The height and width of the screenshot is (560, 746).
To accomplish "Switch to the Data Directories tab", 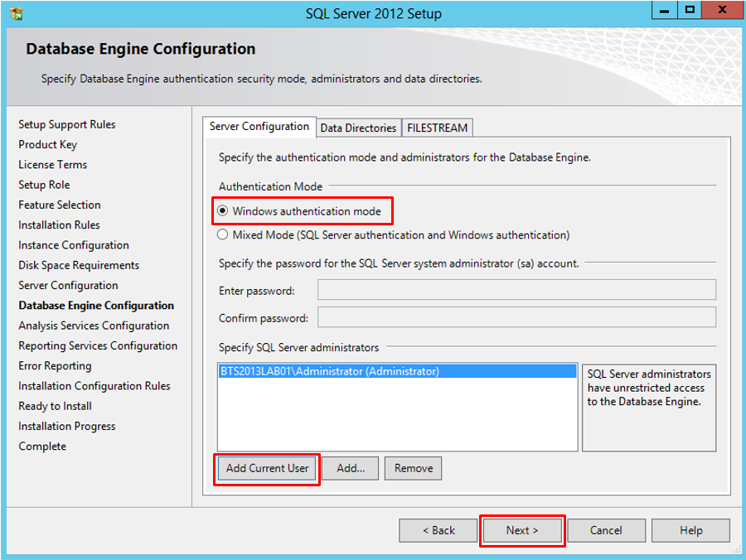I will [x=358, y=128].
